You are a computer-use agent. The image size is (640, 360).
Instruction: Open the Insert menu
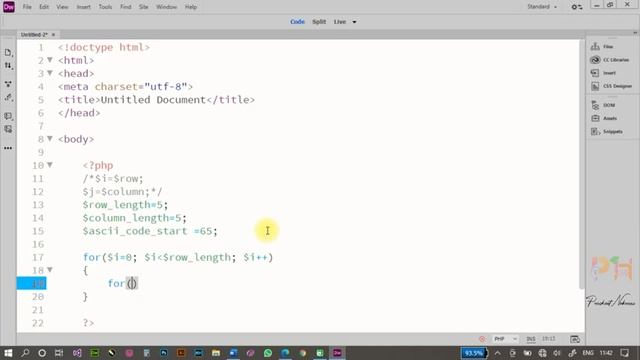84,7
